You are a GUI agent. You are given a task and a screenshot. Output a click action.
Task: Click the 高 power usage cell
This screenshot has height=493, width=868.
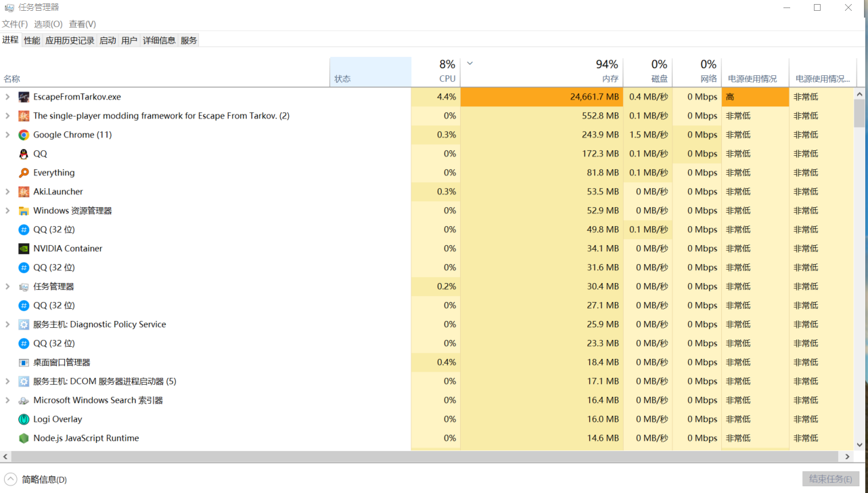[755, 97]
